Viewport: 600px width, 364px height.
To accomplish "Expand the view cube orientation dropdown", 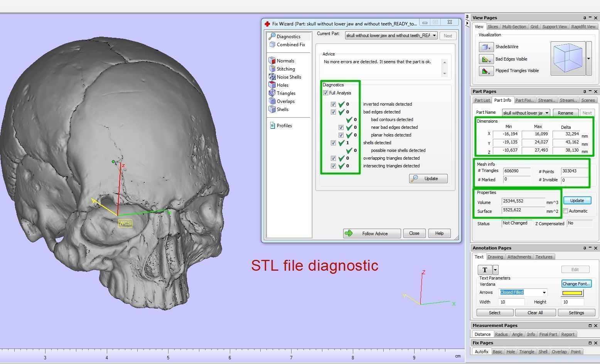I will [x=588, y=59].
